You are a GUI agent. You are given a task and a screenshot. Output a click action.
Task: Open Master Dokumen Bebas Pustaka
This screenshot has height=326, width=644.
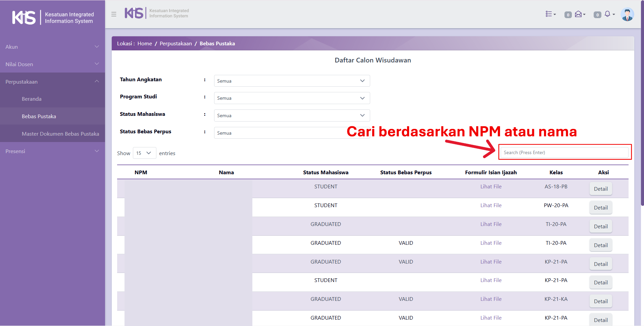tap(60, 134)
